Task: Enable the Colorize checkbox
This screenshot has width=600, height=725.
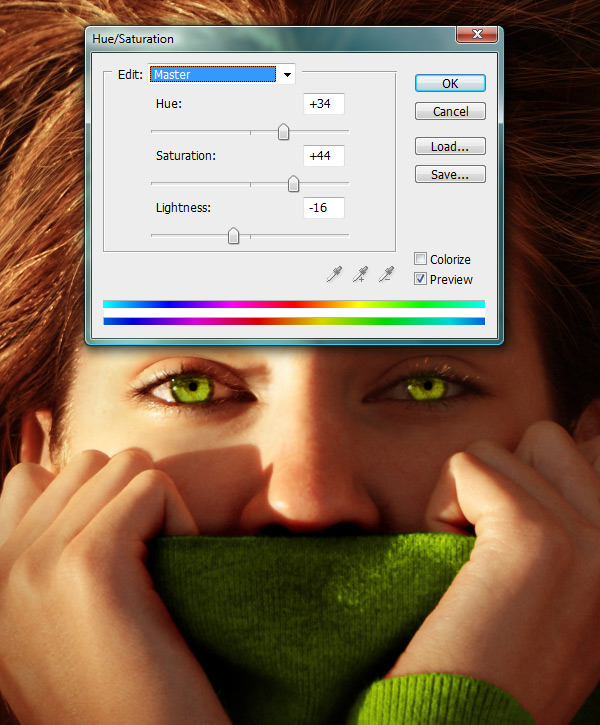Action: tap(420, 258)
